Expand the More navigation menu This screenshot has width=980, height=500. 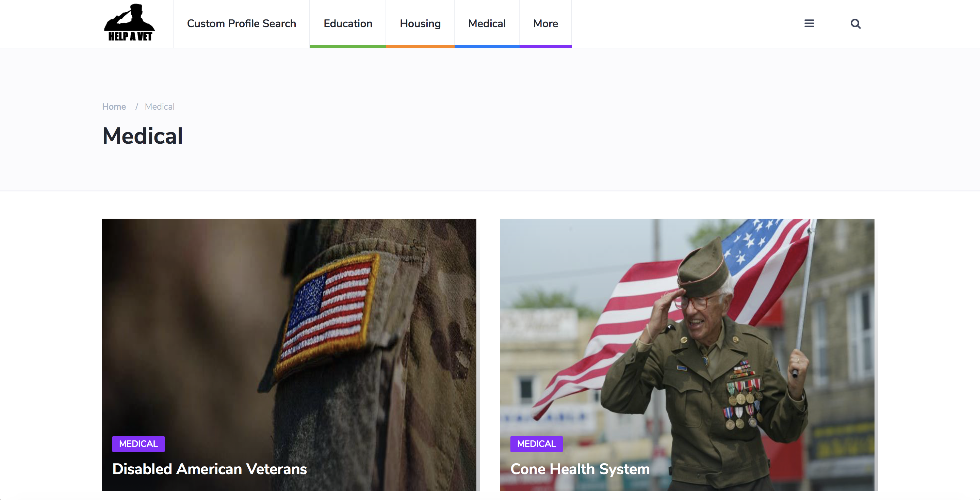tap(545, 24)
